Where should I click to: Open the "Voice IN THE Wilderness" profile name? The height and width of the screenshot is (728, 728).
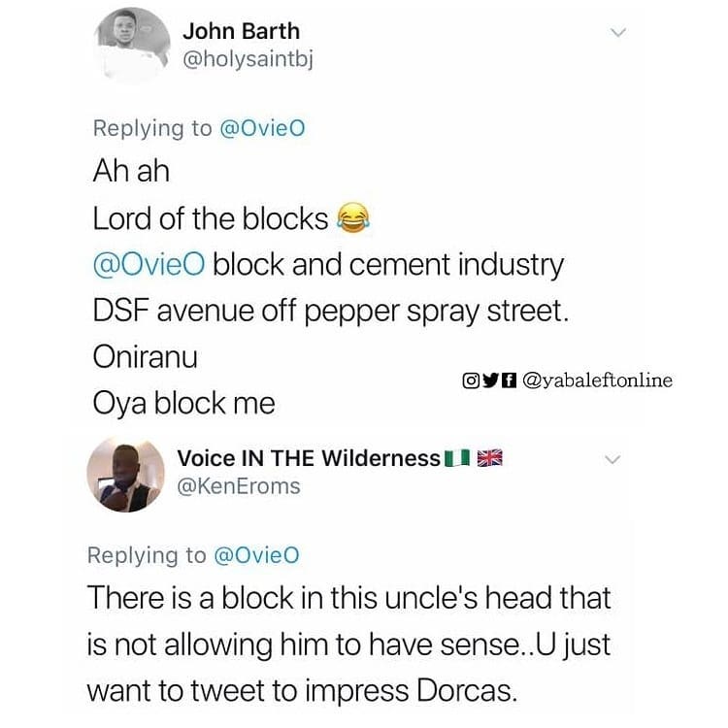310,457
